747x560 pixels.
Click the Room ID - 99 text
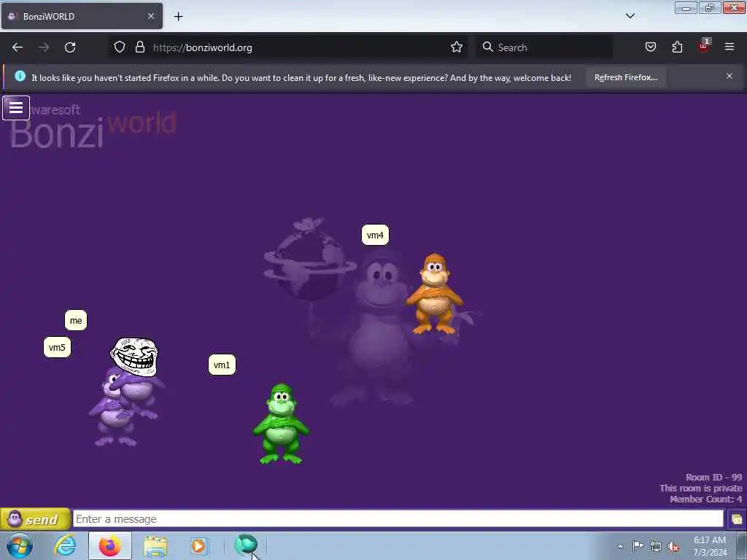click(x=713, y=477)
